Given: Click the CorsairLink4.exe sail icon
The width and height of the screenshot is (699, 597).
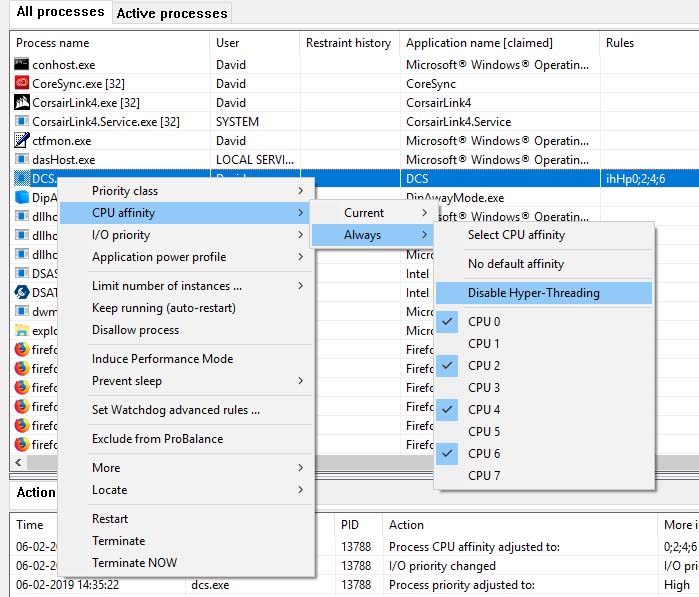Looking at the screenshot, I should pos(21,103).
